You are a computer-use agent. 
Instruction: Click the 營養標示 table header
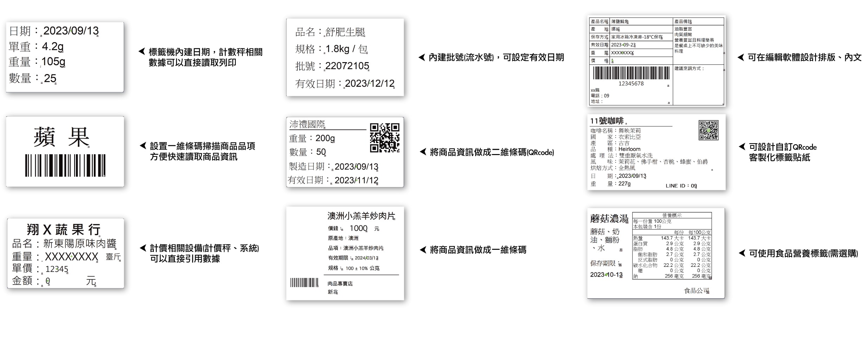pos(672,215)
